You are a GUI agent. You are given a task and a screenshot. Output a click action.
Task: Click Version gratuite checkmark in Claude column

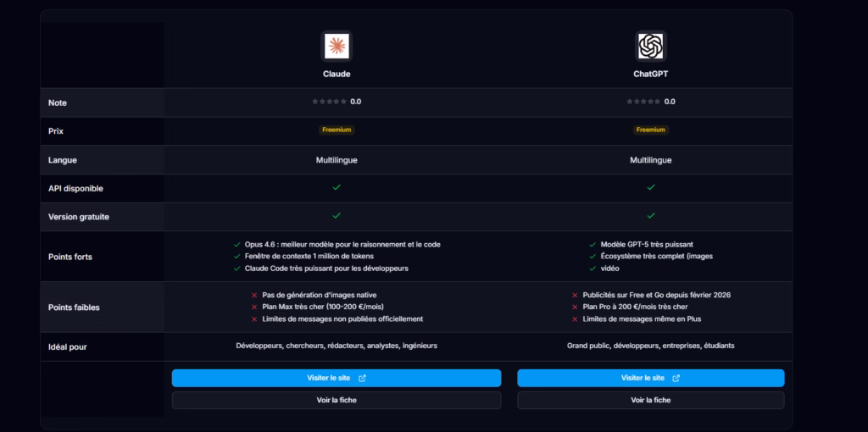pos(337,216)
